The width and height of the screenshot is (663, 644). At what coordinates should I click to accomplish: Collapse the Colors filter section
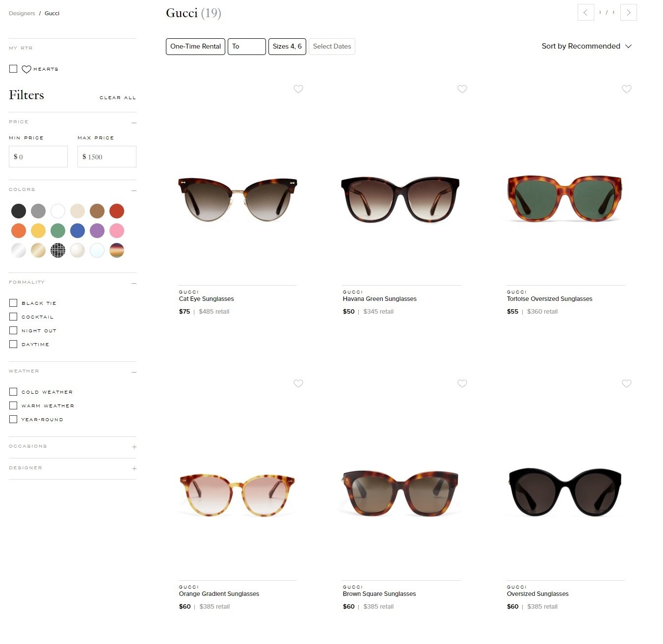click(x=134, y=190)
